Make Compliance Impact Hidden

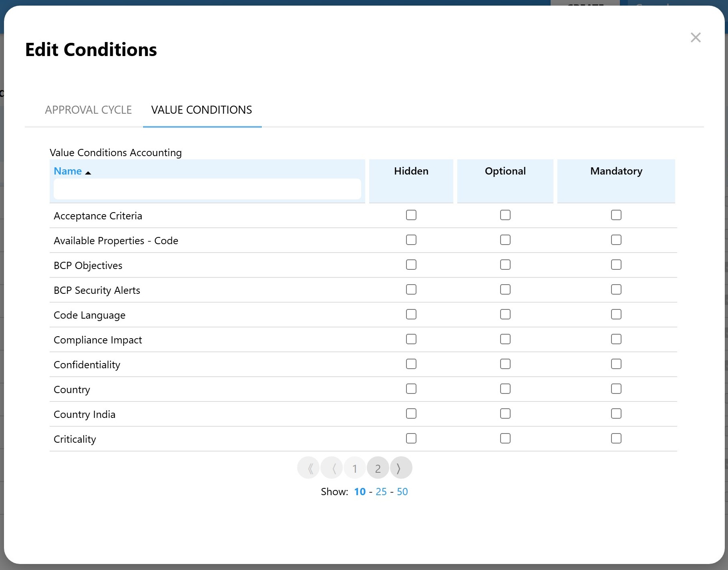(x=411, y=339)
